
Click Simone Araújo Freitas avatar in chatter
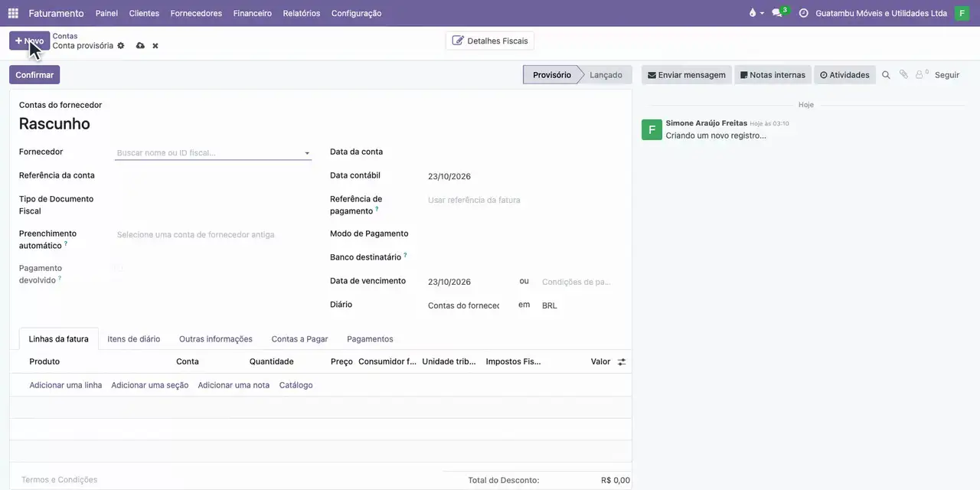click(652, 129)
